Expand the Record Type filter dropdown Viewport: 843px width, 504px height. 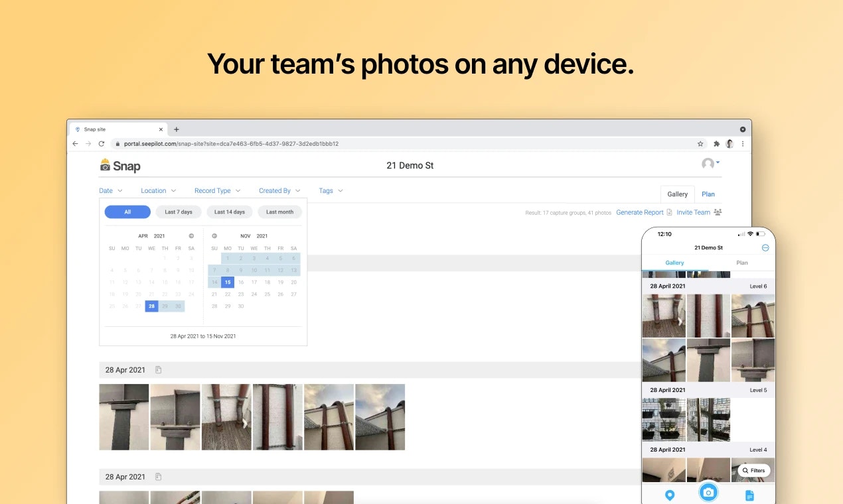[x=217, y=190]
